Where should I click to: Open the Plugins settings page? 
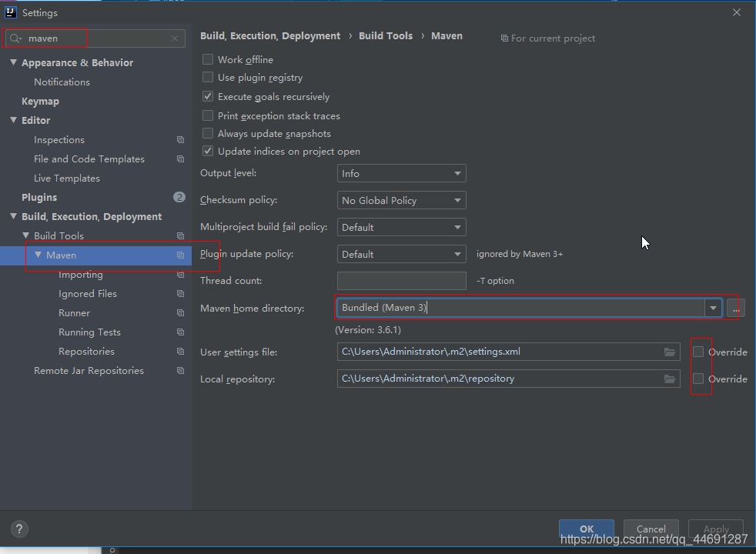(39, 198)
